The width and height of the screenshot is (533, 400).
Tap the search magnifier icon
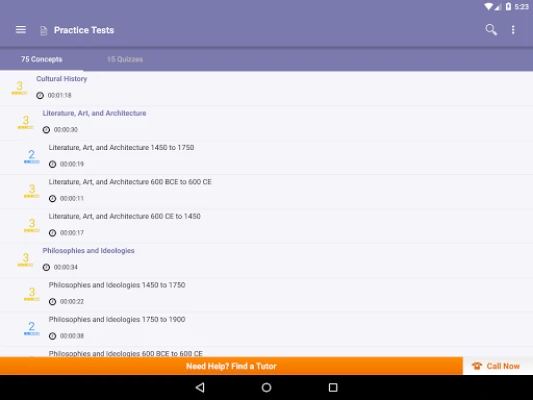pyautogui.click(x=491, y=30)
